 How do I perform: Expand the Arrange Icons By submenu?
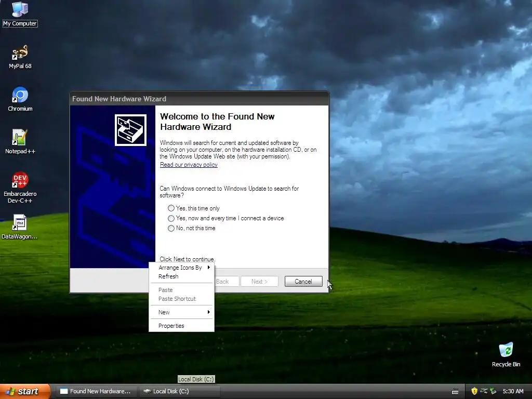181,268
